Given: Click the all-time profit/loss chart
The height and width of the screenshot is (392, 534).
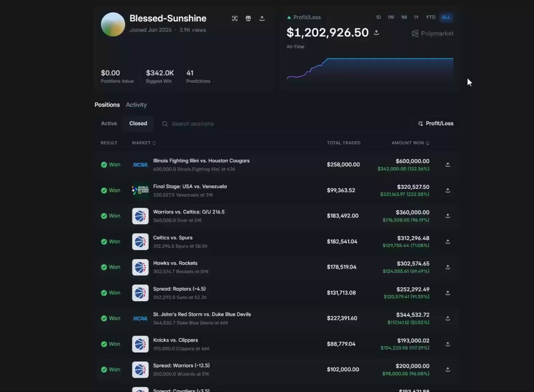Looking at the screenshot, I should pyautogui.click(x=370, y=69).
